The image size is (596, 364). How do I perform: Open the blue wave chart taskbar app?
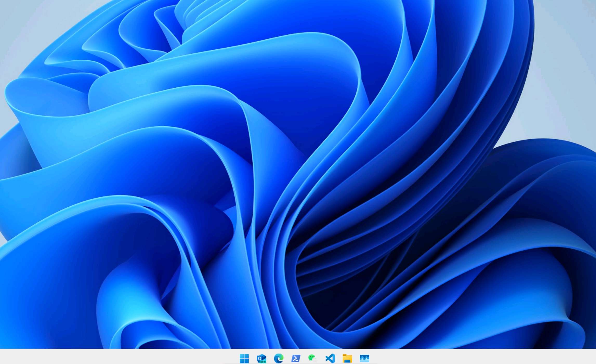[364, 358]
